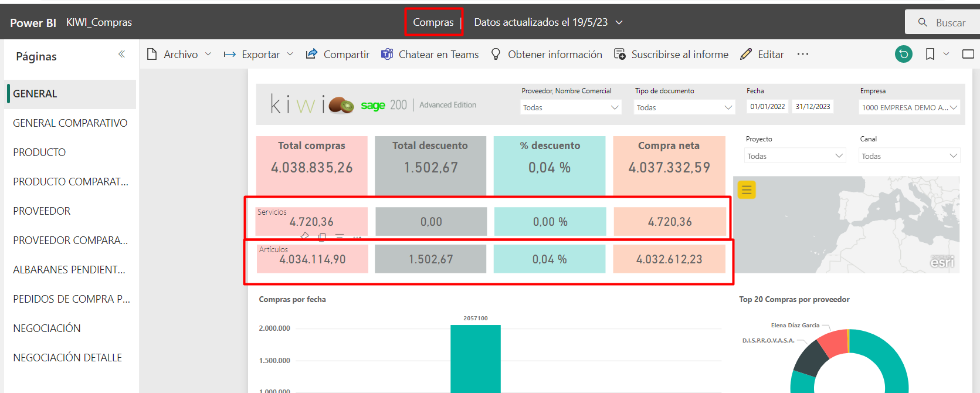The width and height of the screenshot is (980, 393).
Task: Open the more options ellipsis in toolbar
Action: [x=803, y=55]
